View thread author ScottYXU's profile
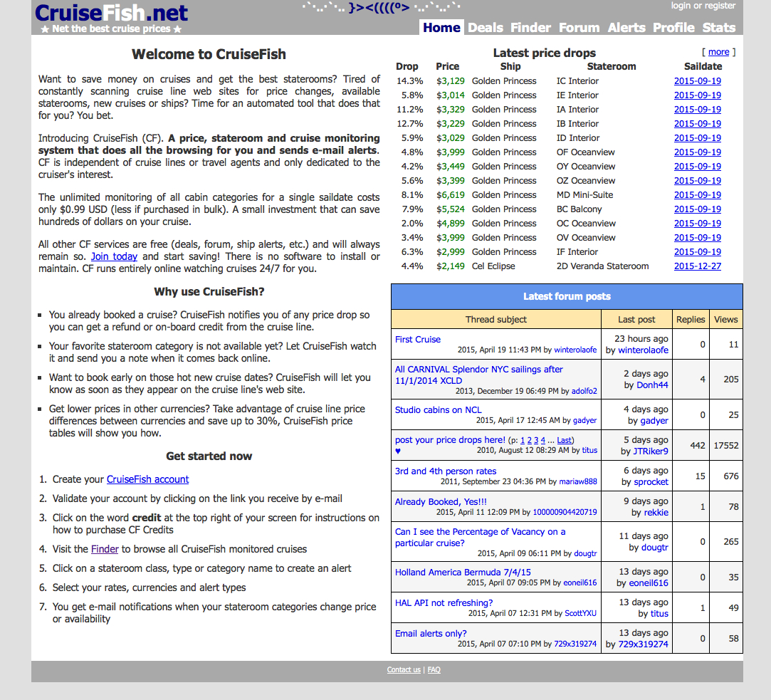This screenshot has height=700, width=771. [x=580, y=613]
